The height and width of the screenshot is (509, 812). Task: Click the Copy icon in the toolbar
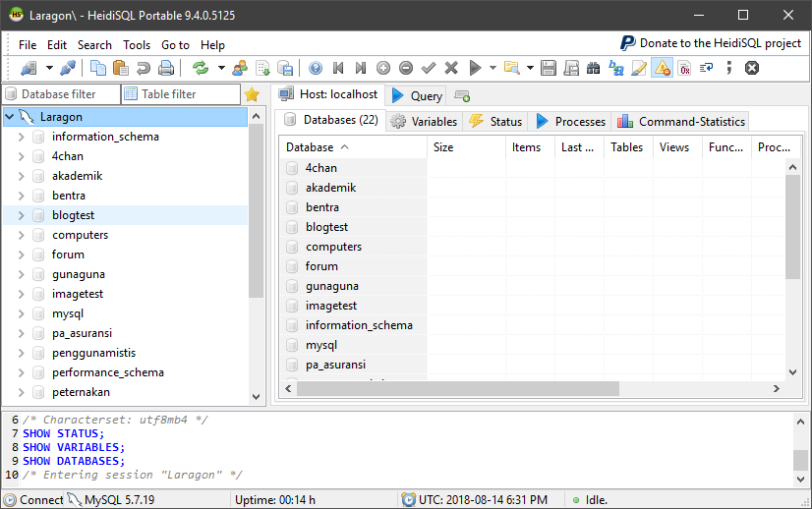pos(97,68)
